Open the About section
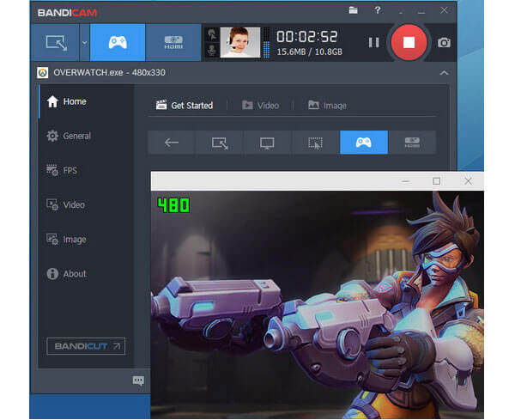 [66, 274]
